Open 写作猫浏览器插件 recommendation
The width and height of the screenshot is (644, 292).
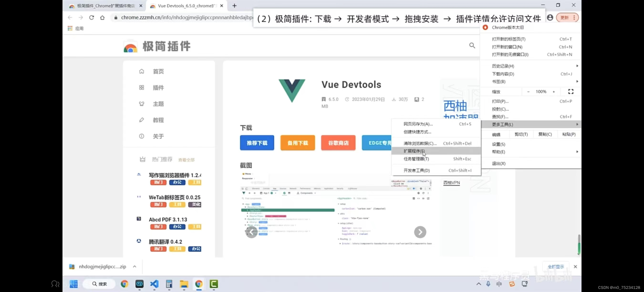175,175
